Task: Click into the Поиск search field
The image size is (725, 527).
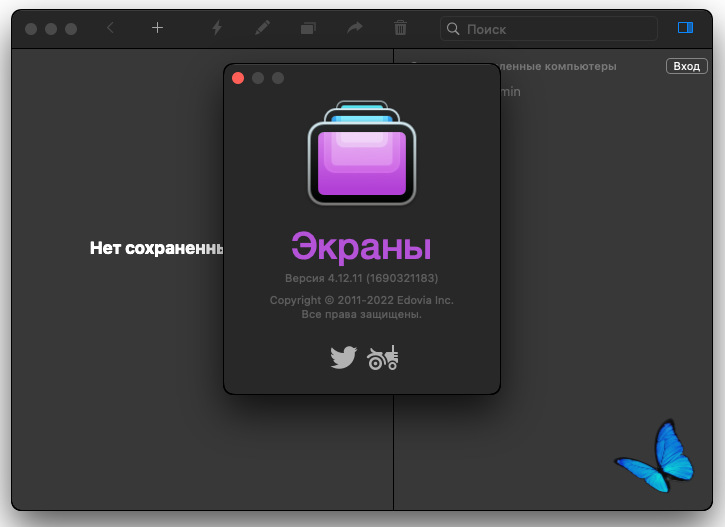Action: pos(549,29)
